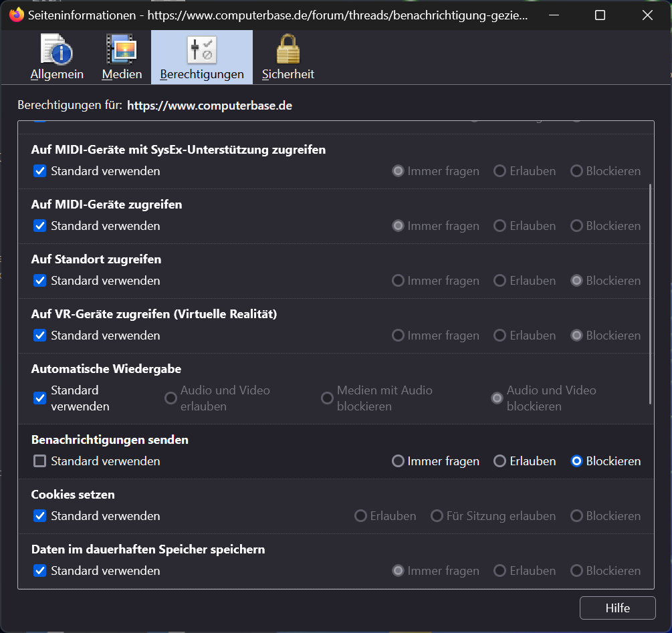Uncheck Standard verwenden for MIDI SysEx access
672x633 pixels.
40,171
